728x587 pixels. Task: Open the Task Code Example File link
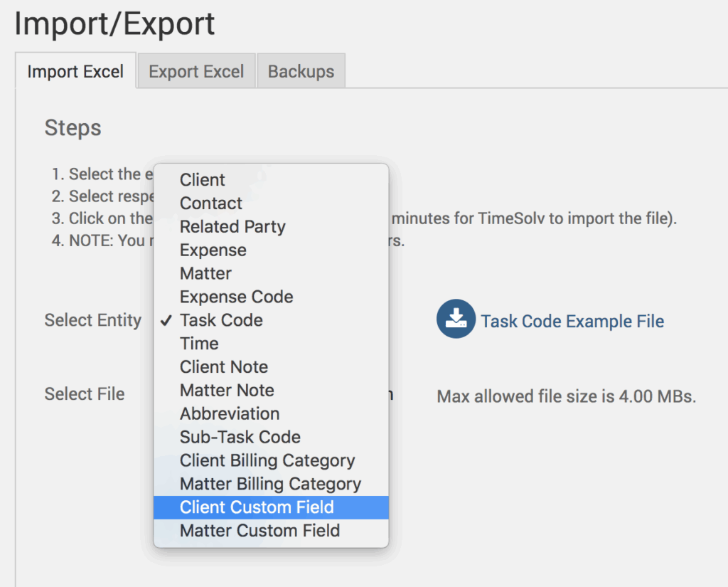pyautogui.click(x=572, y=322)
